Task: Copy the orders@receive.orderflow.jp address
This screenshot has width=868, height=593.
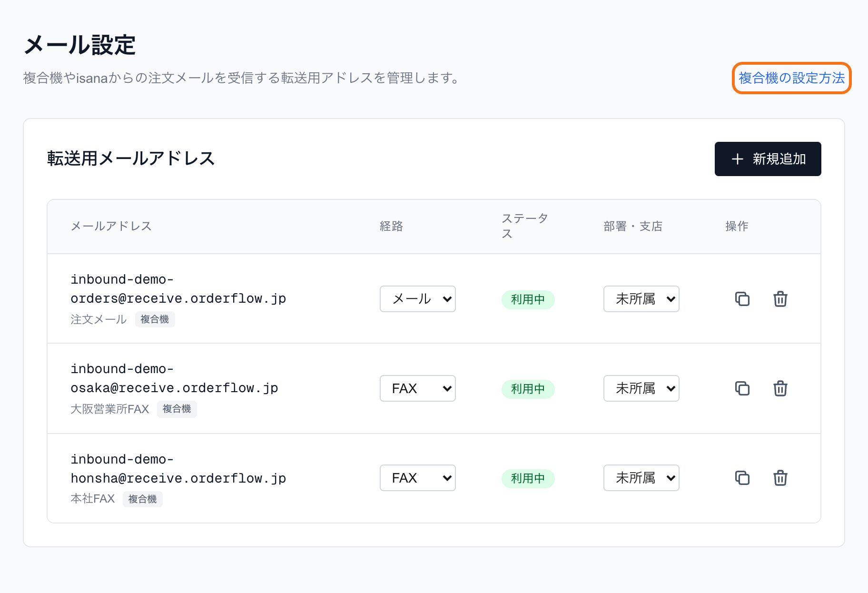Action: (742, 299)
